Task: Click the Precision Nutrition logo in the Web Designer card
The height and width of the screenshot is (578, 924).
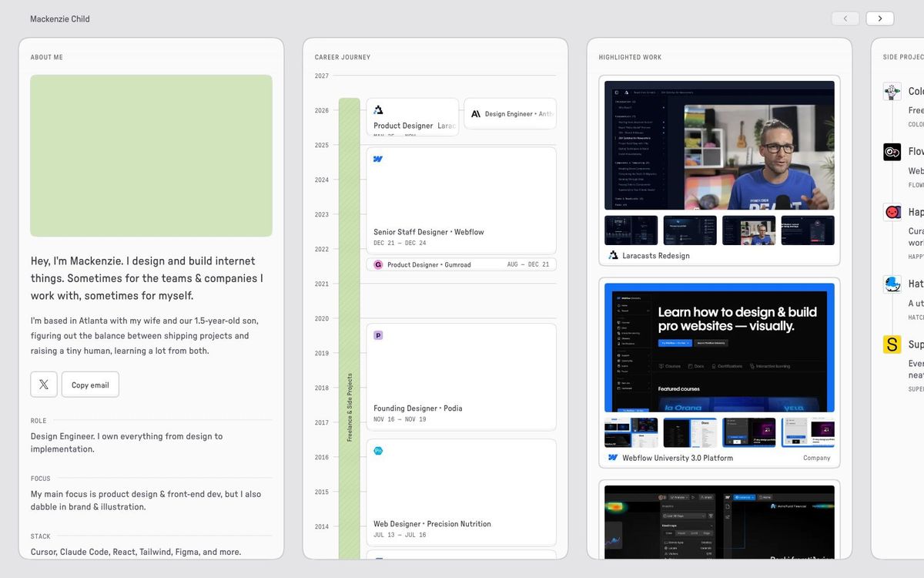Action: (378, 451)
